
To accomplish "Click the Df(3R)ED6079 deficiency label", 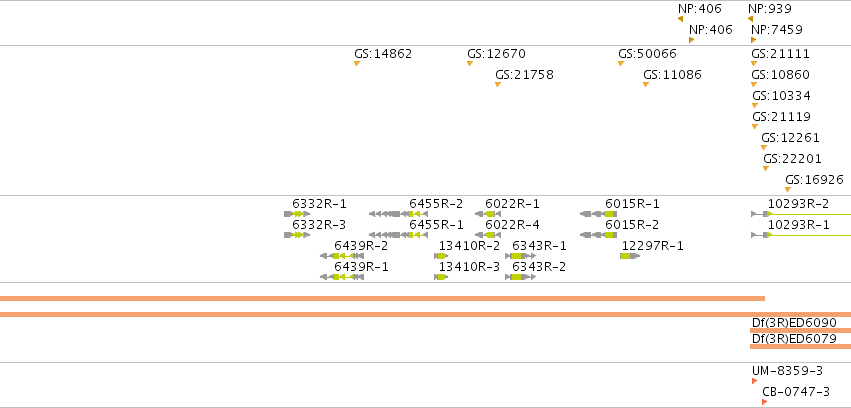I will point(794,339).
